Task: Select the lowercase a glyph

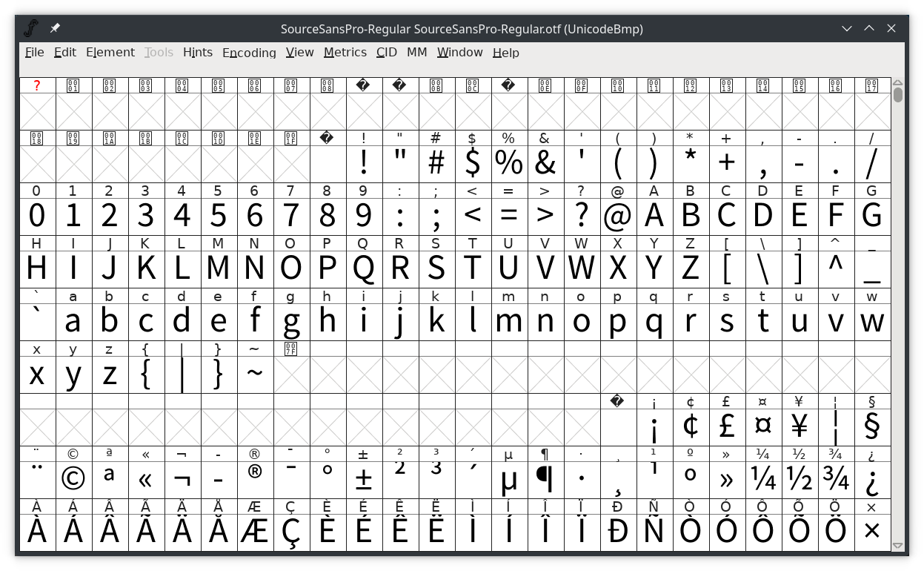Action: 73,322
